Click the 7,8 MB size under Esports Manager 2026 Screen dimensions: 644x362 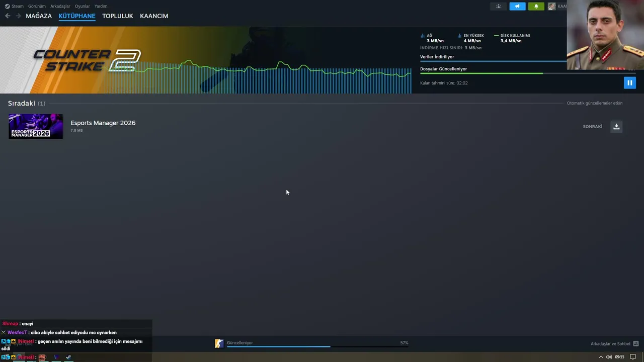pos(76,131)
